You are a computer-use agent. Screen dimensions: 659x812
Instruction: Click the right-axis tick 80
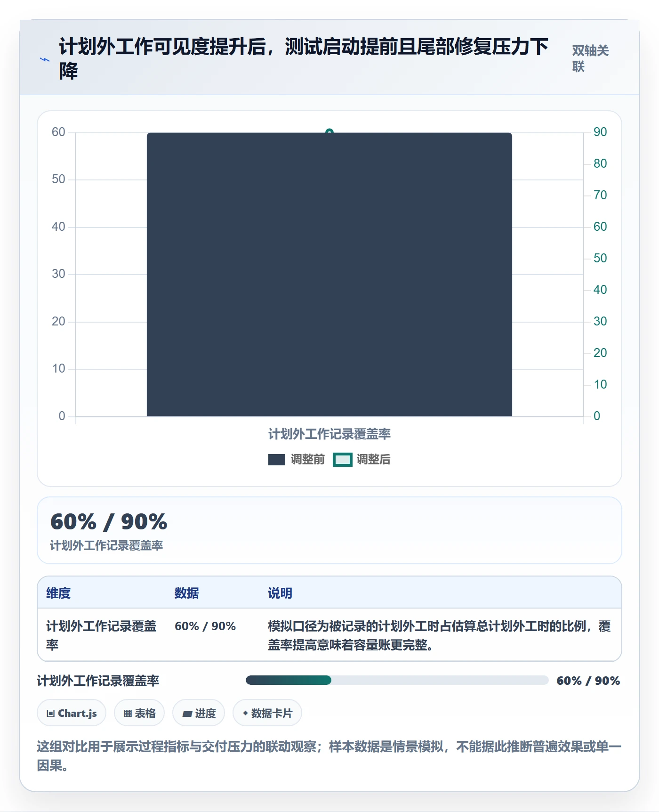pyautogui.click(x=600, y=163)
